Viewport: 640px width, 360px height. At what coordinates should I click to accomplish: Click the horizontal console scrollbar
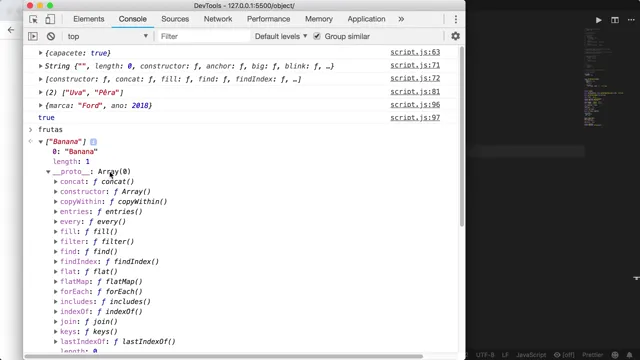[x=224, y=356]
